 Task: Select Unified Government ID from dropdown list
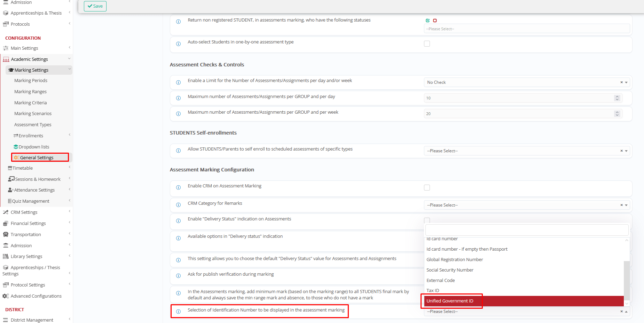tap(450, 301)
